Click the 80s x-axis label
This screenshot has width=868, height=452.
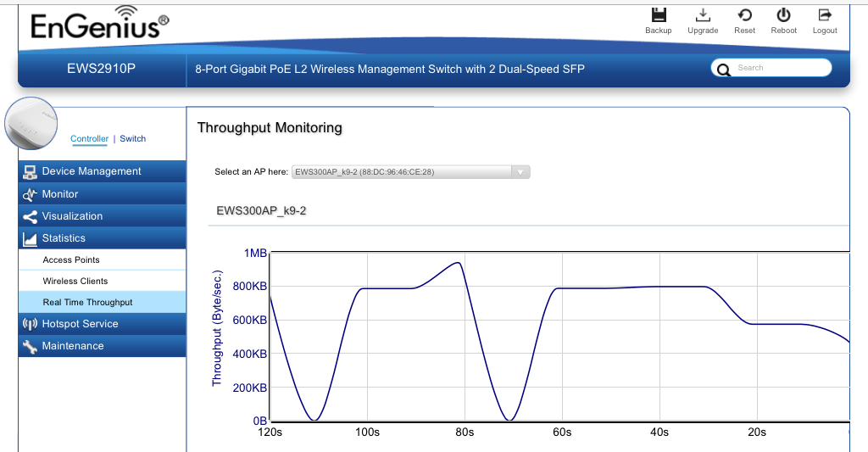coord(465,432)
